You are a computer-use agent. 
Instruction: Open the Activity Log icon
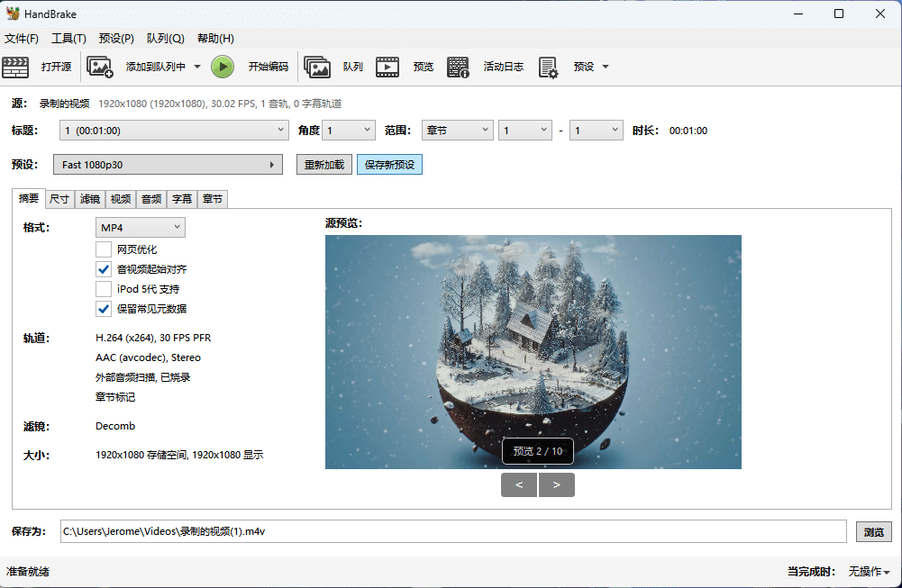(458, 67)
